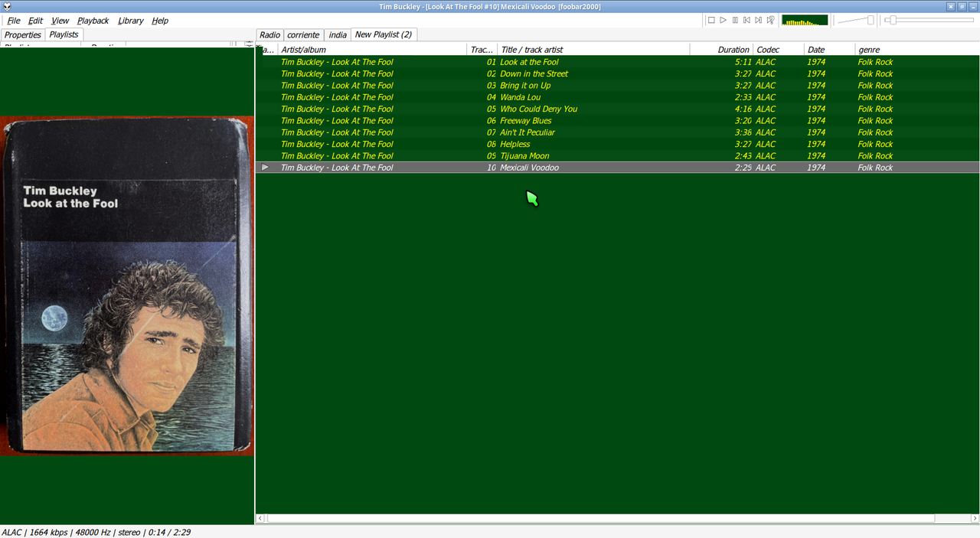Select playing track 'Mexicali Voodoo'
This screenshot has width=980, height=538.
(x=617, y=168)
